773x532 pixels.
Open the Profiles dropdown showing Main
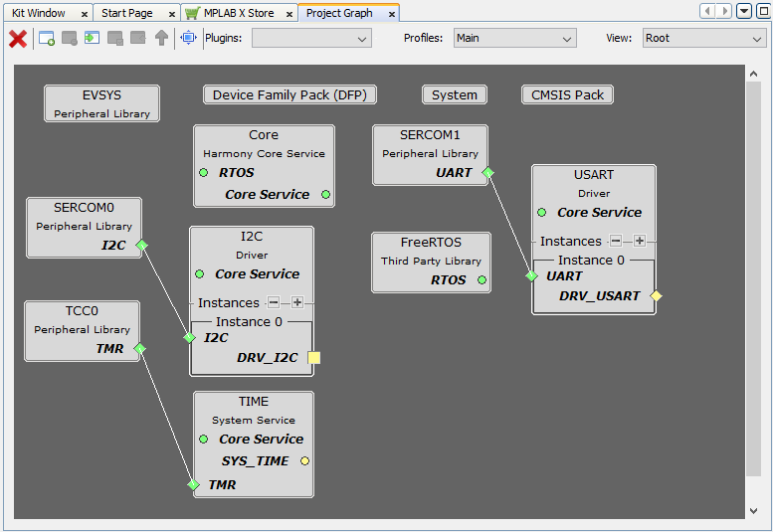pos(514,39)
